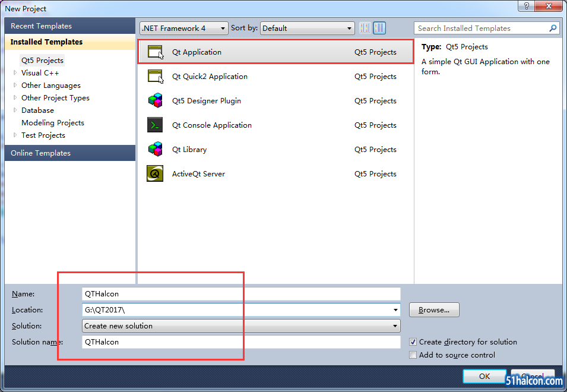
Task: Select the Qt Application template icon
Action: click(x=156, y=52)
